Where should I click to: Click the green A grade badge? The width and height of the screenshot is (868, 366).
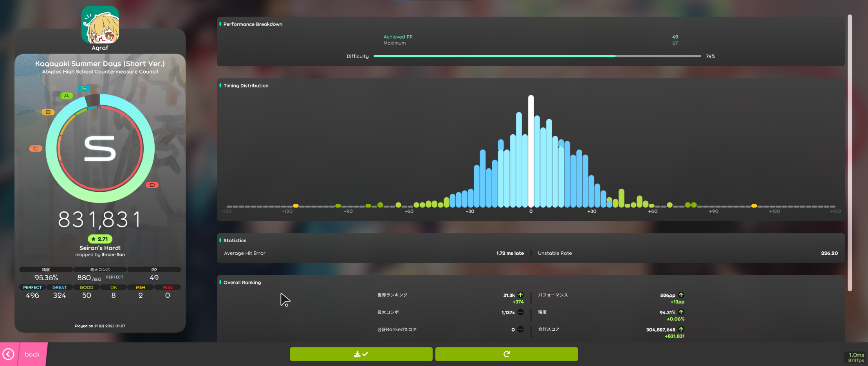coord(67,96)
